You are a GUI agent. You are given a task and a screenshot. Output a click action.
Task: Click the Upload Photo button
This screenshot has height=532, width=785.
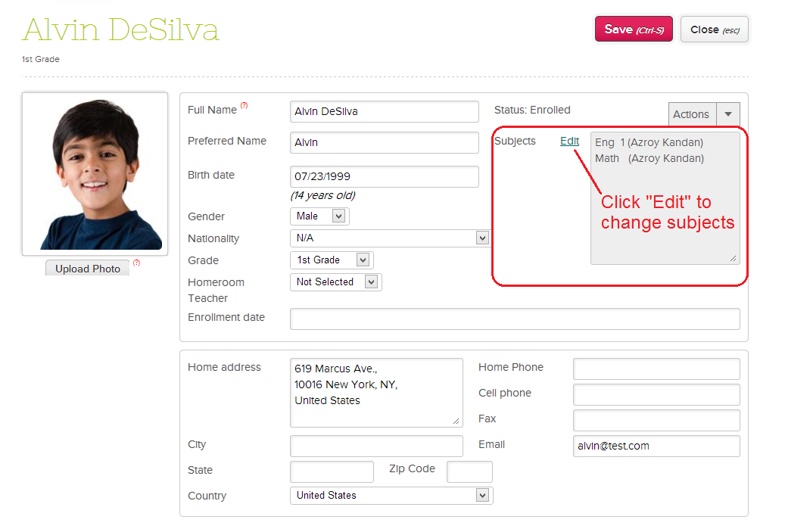[x=88, y=268]
